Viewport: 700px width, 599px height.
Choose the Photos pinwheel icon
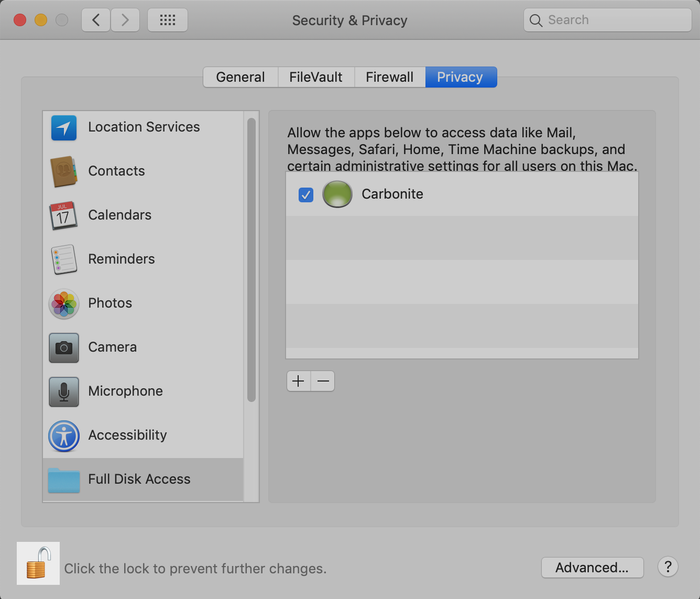[64, 303]
